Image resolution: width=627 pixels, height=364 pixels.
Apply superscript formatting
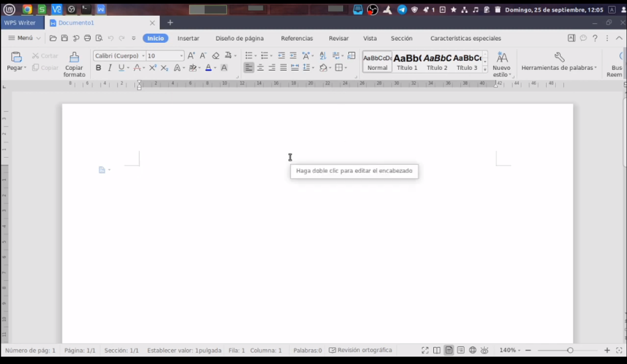click(153, 68)
